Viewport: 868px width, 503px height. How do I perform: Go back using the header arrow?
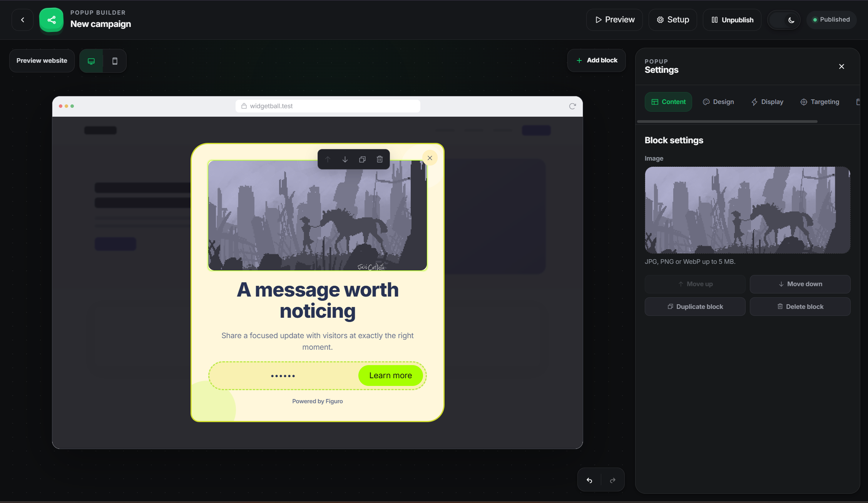click(22, 20)
